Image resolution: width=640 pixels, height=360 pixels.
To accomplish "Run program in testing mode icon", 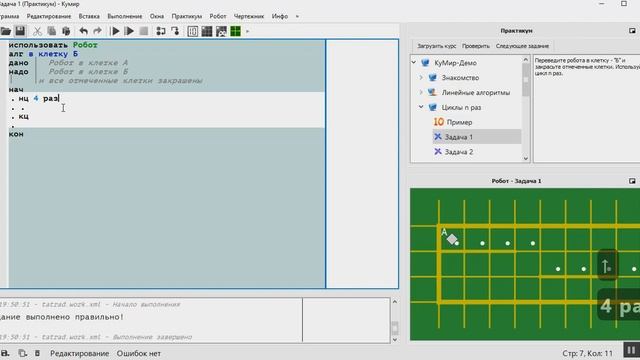I will coord(129,31).
